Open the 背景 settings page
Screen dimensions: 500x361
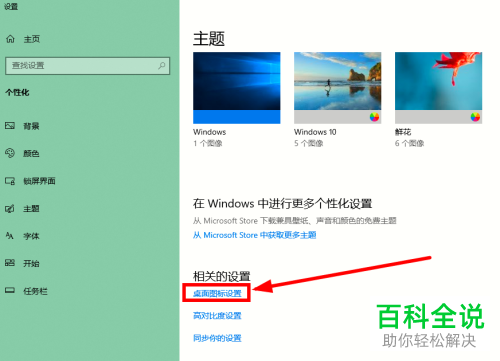click(31, 126)
